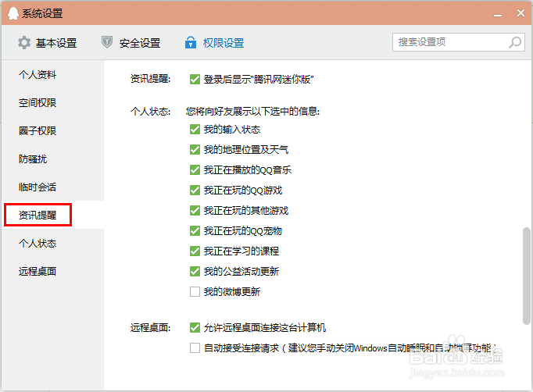Click the 资讯提醒: section label
Image resolution: width=533 pixels, height=392 pixels.
tap(150, 79)
